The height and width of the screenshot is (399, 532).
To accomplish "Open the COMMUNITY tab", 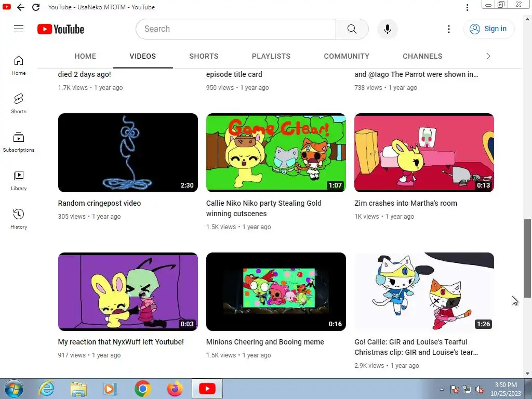I will 347,56.
